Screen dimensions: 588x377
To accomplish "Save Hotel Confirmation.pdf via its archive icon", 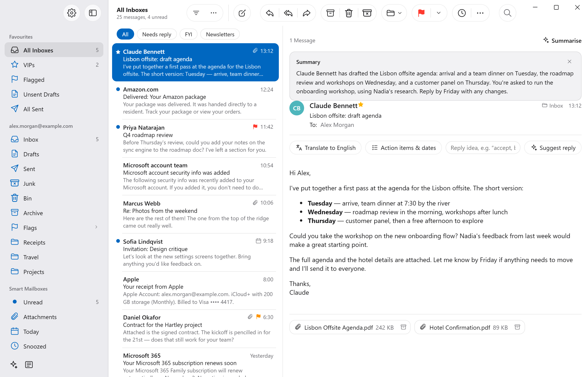I will (517, 327).
